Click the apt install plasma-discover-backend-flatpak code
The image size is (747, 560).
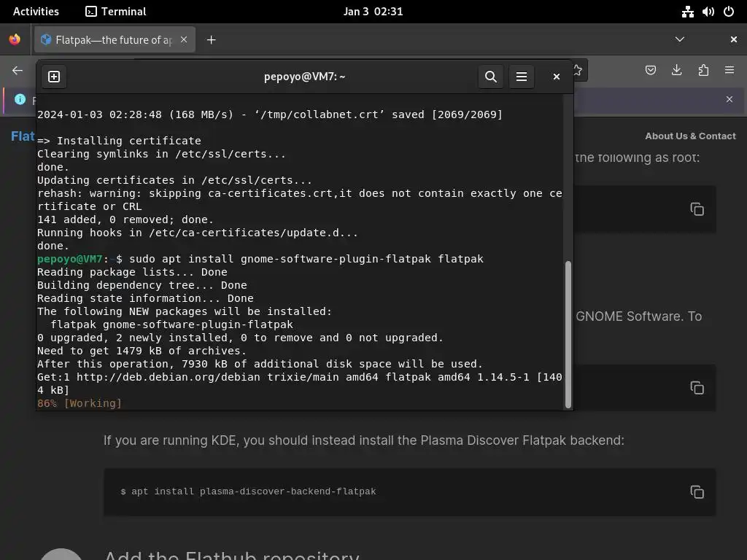click(248, 491)
